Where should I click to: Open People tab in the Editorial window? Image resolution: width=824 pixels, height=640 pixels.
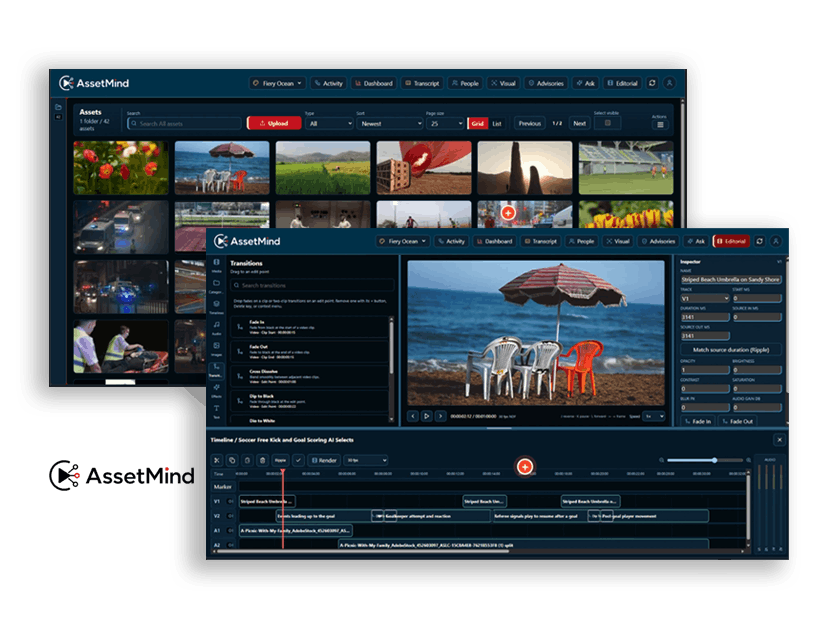pyautogui.click(x=581, y=241)
